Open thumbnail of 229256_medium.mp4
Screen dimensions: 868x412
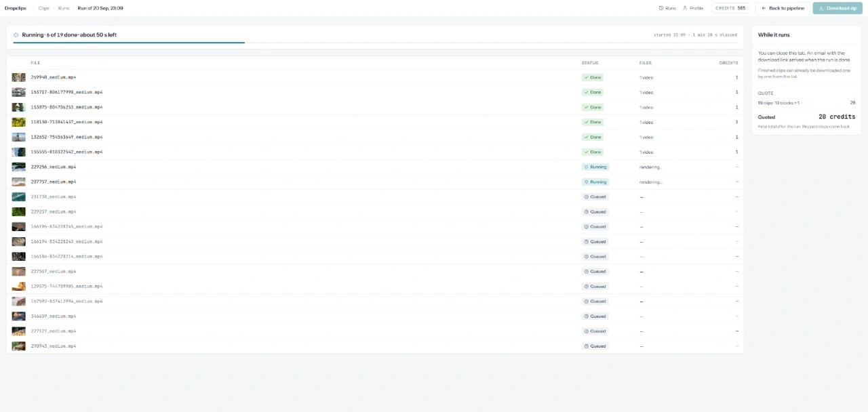19,167
